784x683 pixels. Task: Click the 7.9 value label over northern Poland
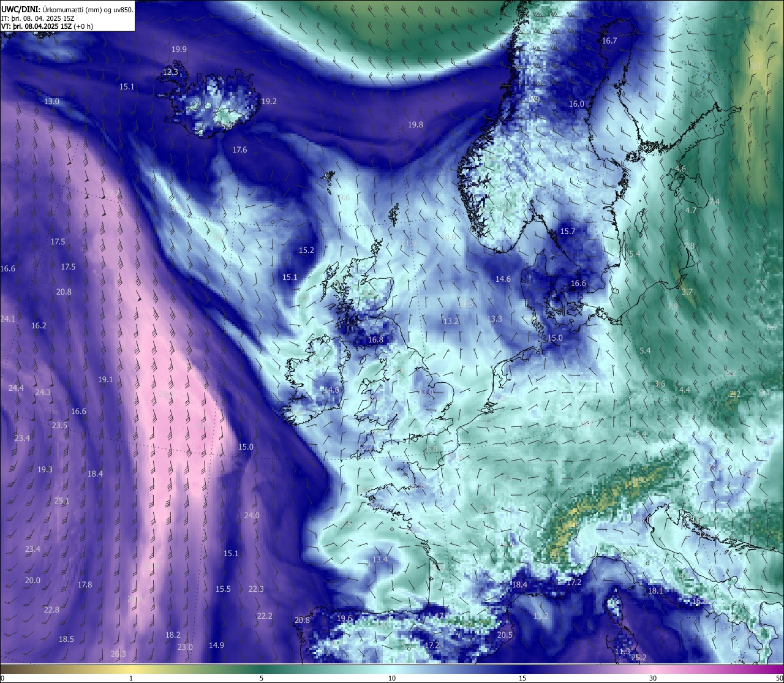pos(673,307)
